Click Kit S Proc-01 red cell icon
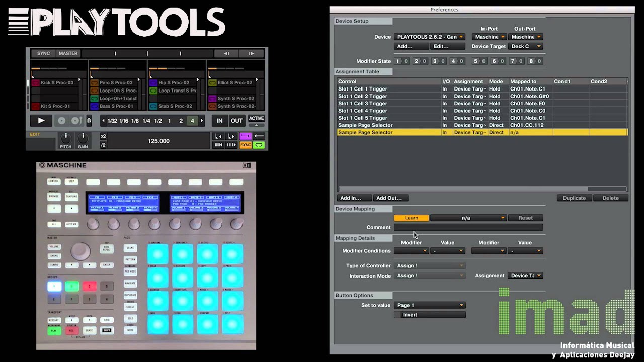This screenshot has height=362, width=644. point(36,106)
